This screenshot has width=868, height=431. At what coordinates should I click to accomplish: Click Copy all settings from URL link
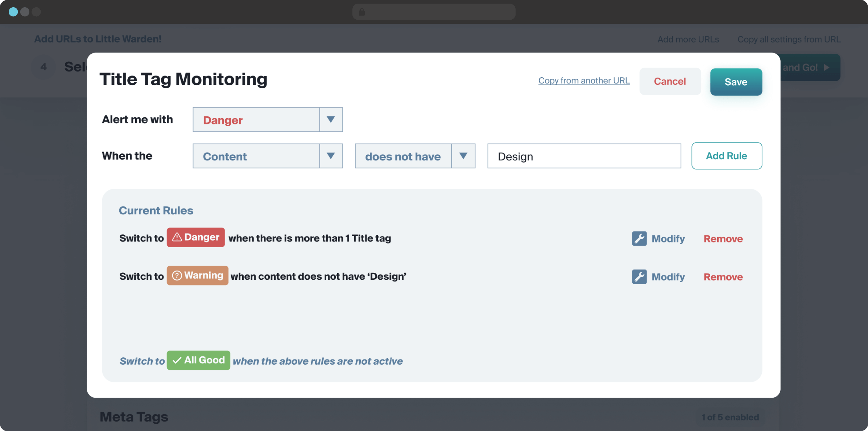tap(789, 39)
